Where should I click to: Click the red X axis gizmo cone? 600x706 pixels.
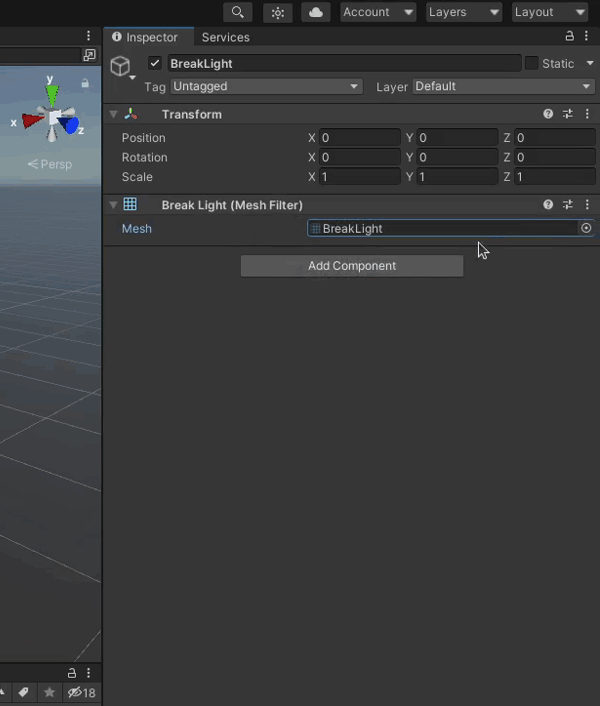33,121
